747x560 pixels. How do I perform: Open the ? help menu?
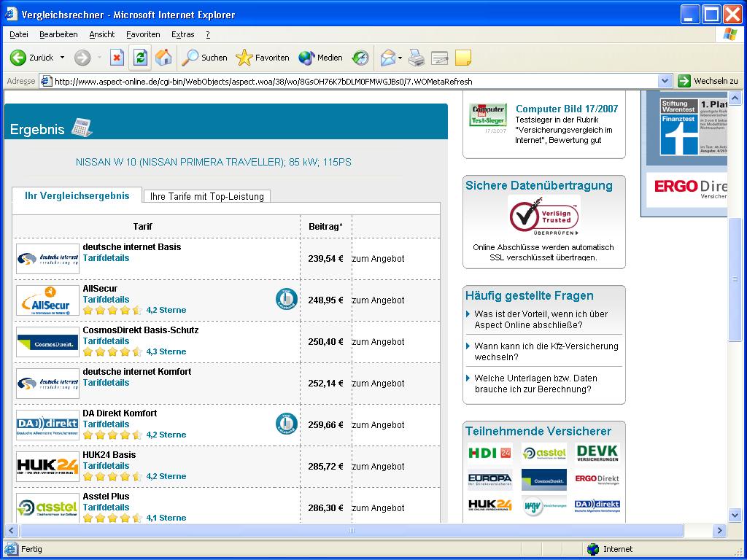coord(208,34)
